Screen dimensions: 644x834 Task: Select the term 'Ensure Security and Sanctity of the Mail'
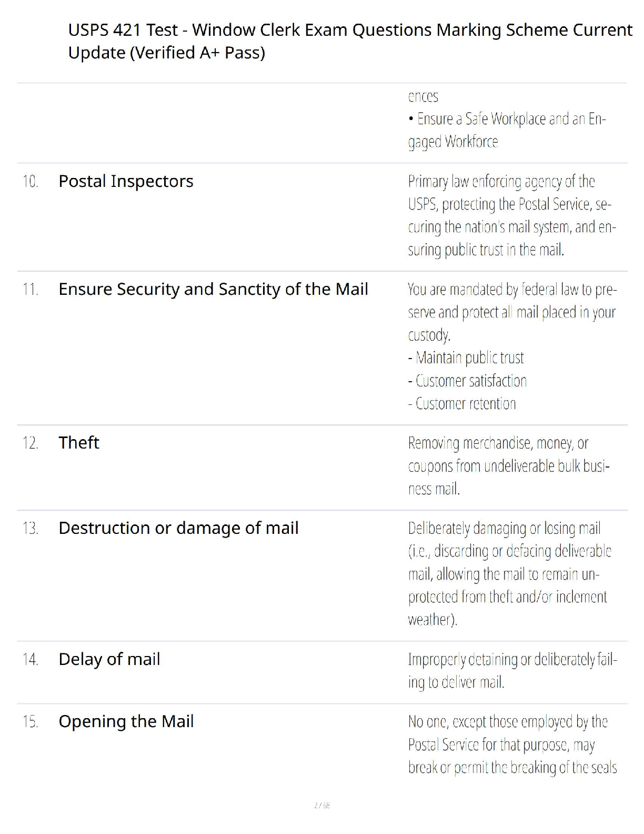[x=213, y=289]
